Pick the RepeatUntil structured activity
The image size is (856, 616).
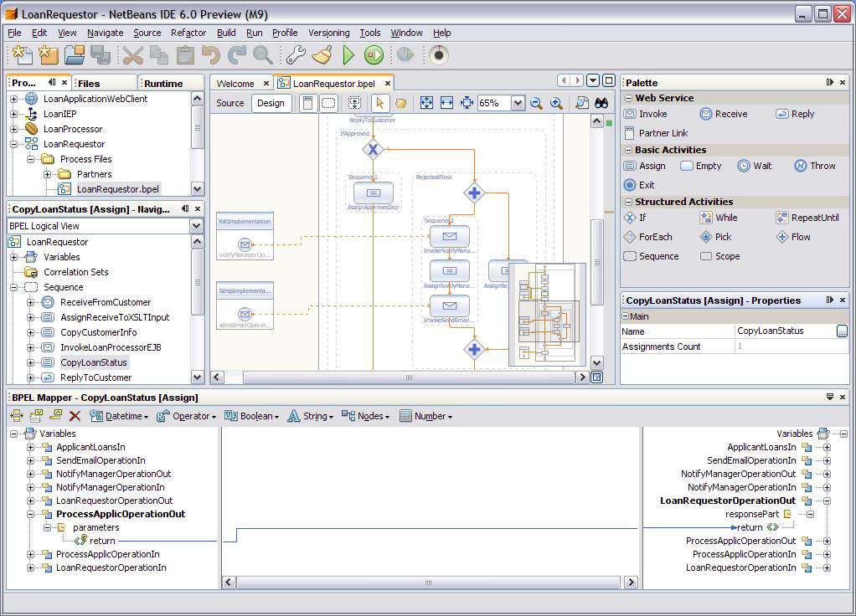pos(807,218)
